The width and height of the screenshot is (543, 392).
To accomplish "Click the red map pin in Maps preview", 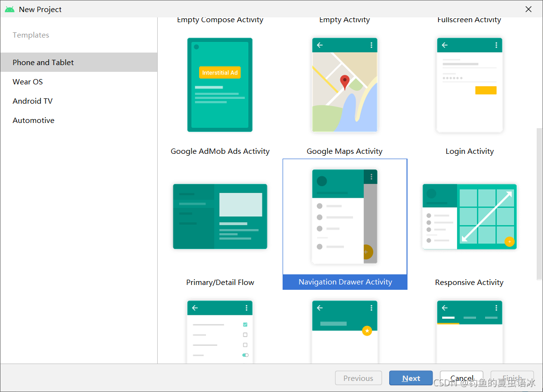I will pos(345,82).
